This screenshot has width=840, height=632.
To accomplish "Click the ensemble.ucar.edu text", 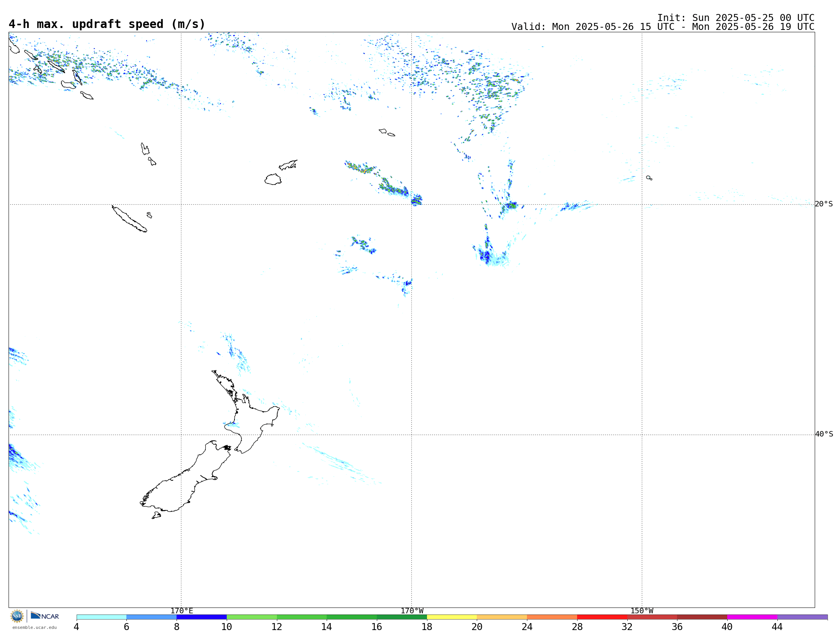I will pos(34,627).
